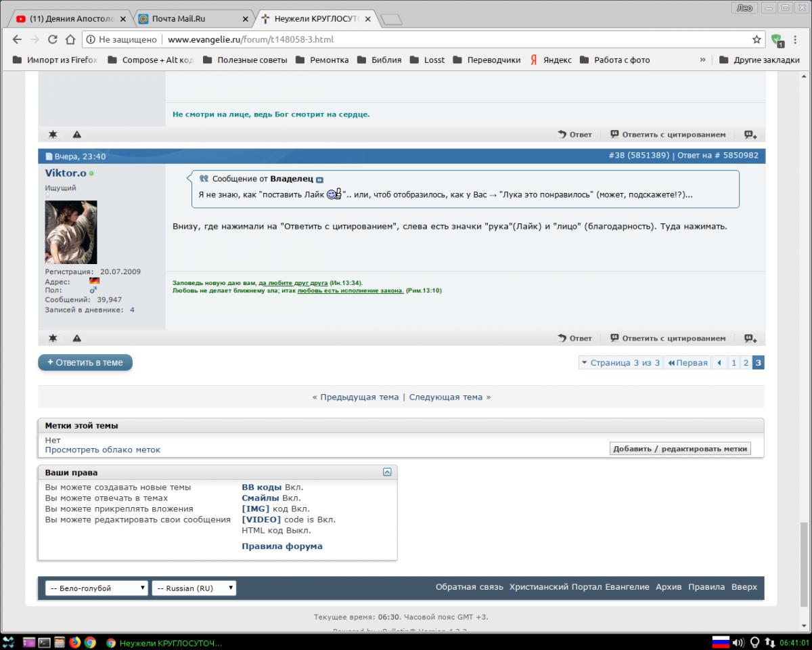Collapse the "Ваши права" panel
Image resolution: width=812 pixels, height=650 pixels.
click(387, 473)
